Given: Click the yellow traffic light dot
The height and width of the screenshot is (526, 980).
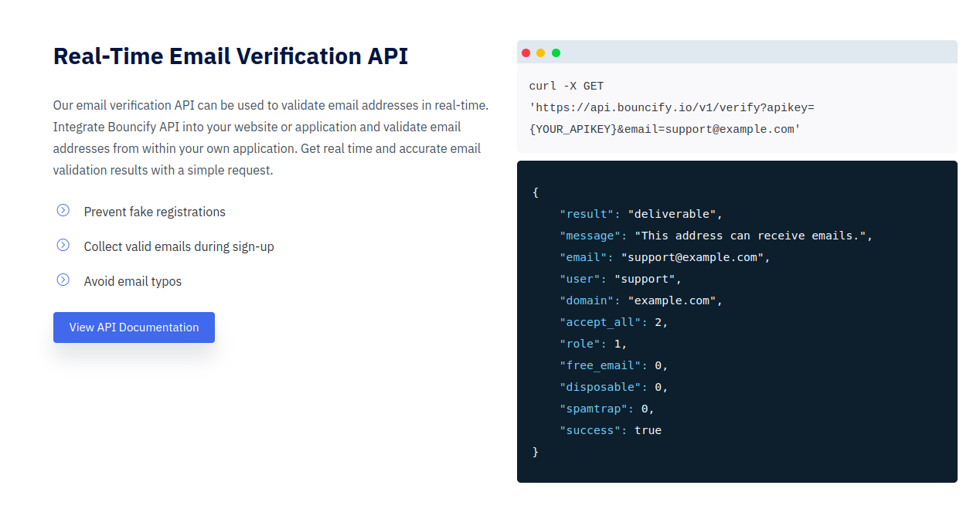Looking at the screenshot, I should [540, 52].
